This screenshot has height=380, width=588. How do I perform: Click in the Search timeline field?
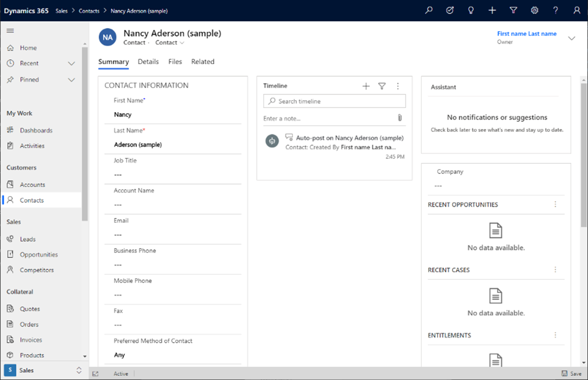click(x=334, y=101)
